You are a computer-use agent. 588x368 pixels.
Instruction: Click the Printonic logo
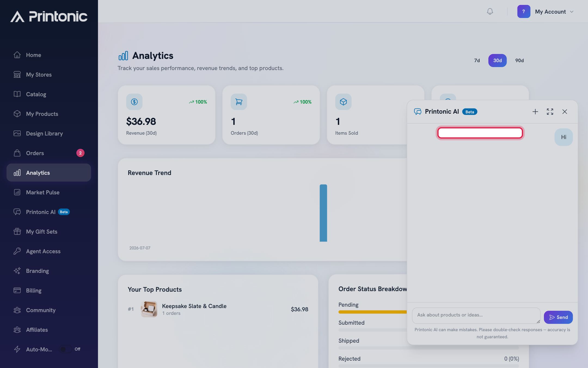point(49,16)
